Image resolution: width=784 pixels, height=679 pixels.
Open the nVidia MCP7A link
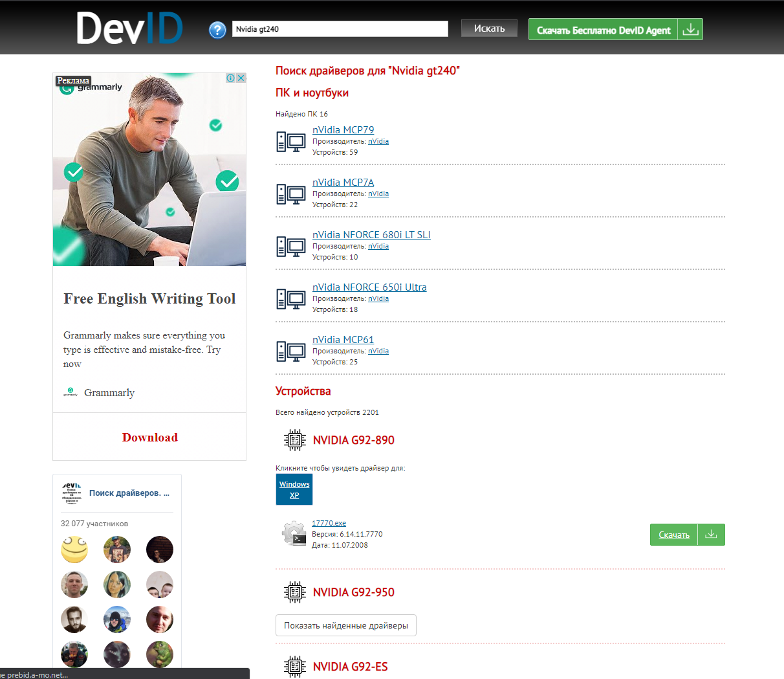[343, 183]
